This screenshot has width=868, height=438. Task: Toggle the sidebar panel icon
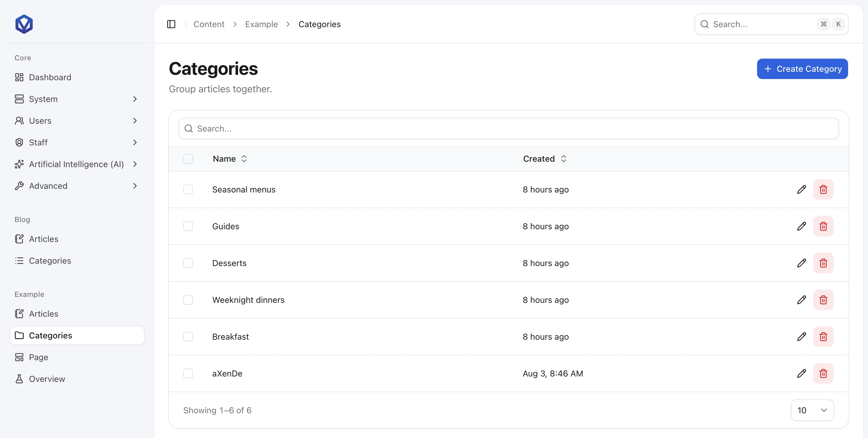[171, 24]
